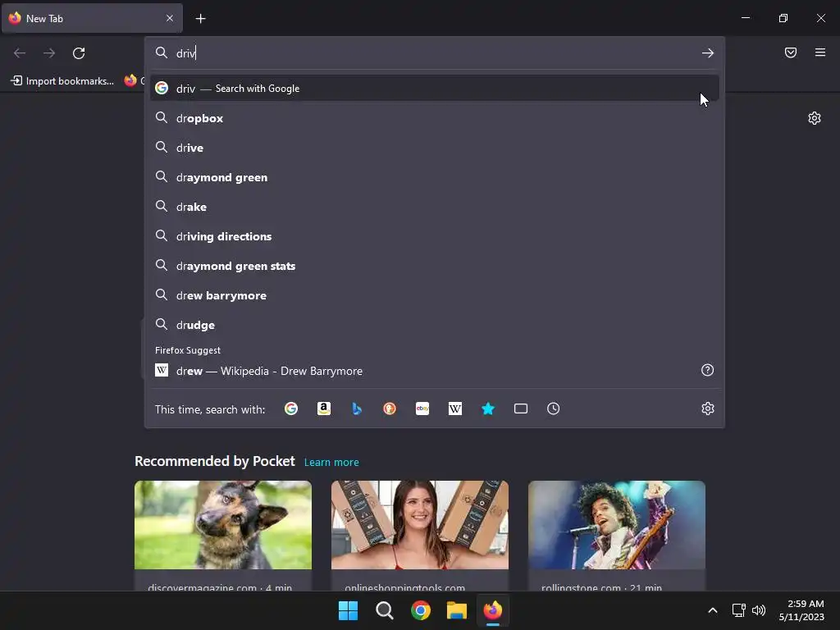Open network status icon in tray
The height and width of the screenshot is (630, 840).
click(739, 610)
